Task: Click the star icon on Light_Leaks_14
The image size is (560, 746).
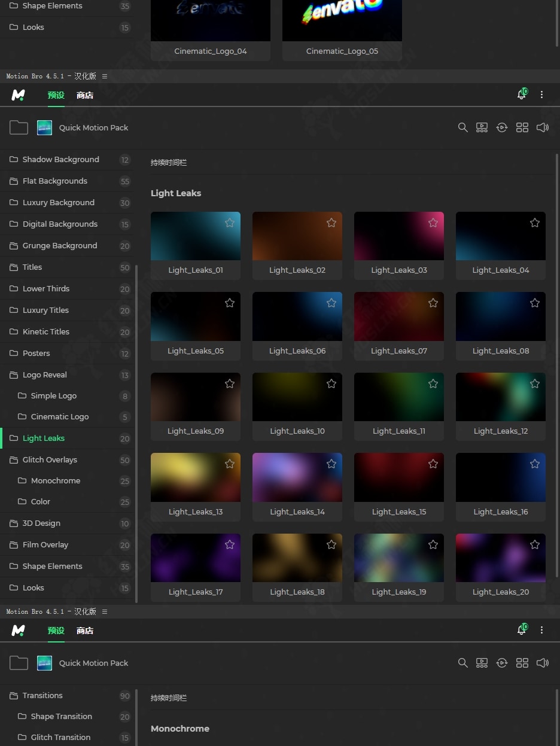Action: click(x=331, y=464)
